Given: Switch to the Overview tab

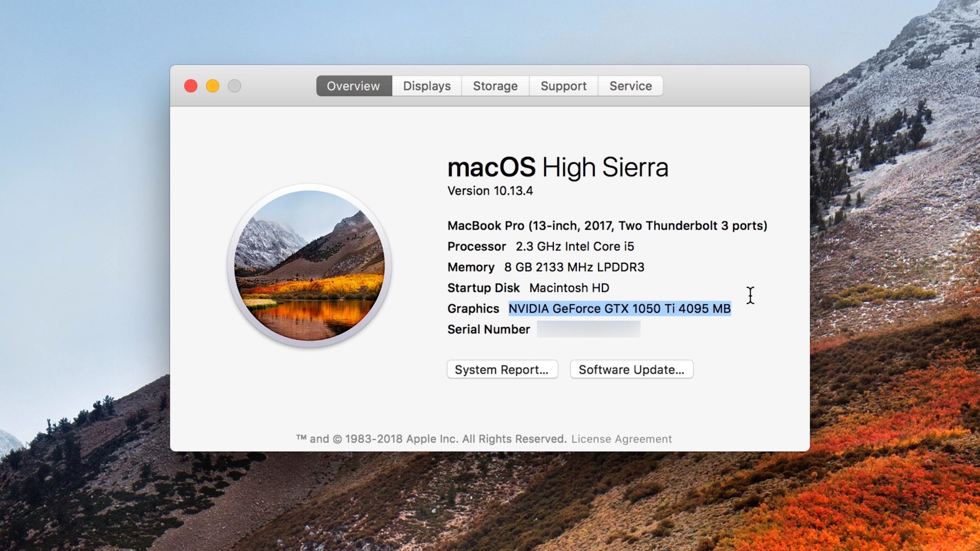Looking at the screenshot, I should tap(353, 86).
